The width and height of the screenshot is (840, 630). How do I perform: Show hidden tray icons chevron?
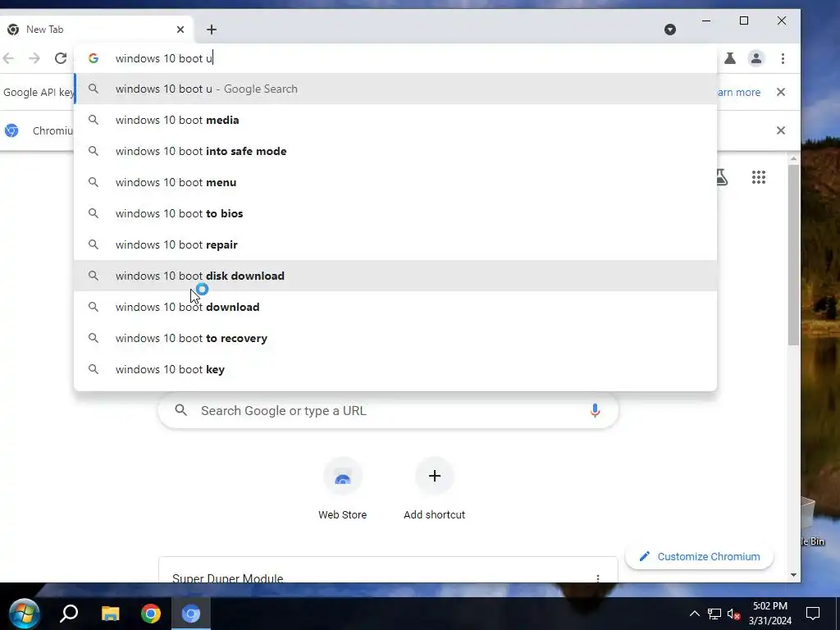[x=694, y=614]
